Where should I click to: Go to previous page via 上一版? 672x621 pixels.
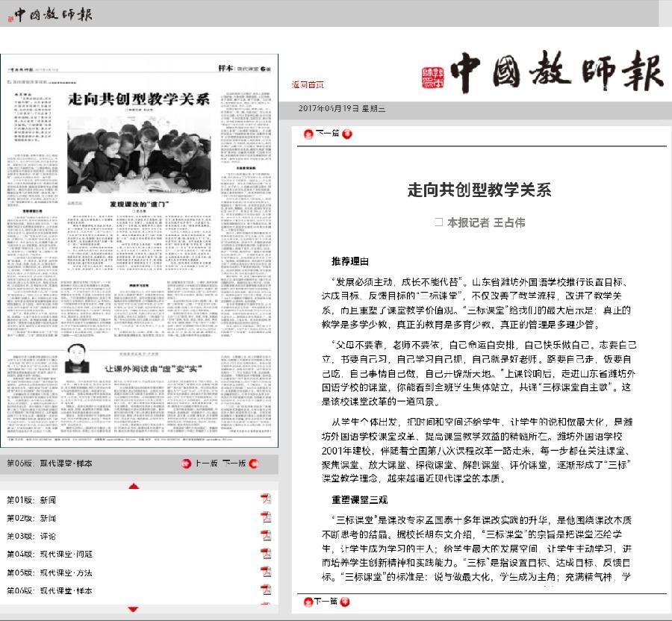coord(206,463)
